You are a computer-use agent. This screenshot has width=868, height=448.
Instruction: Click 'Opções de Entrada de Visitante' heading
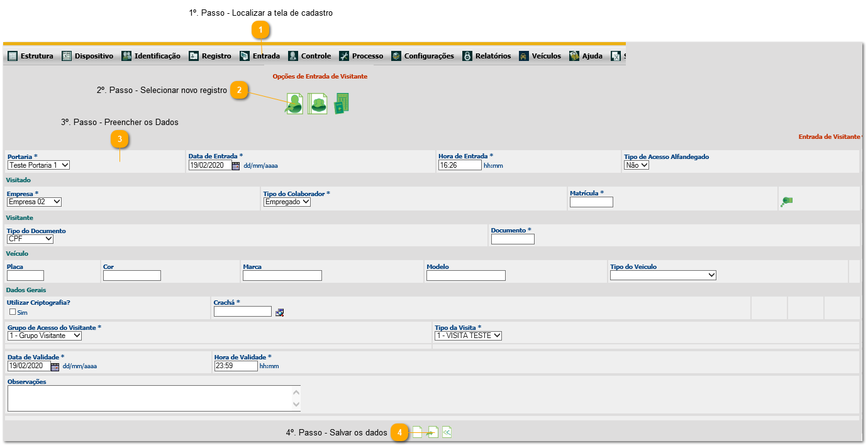click(320, 76)
